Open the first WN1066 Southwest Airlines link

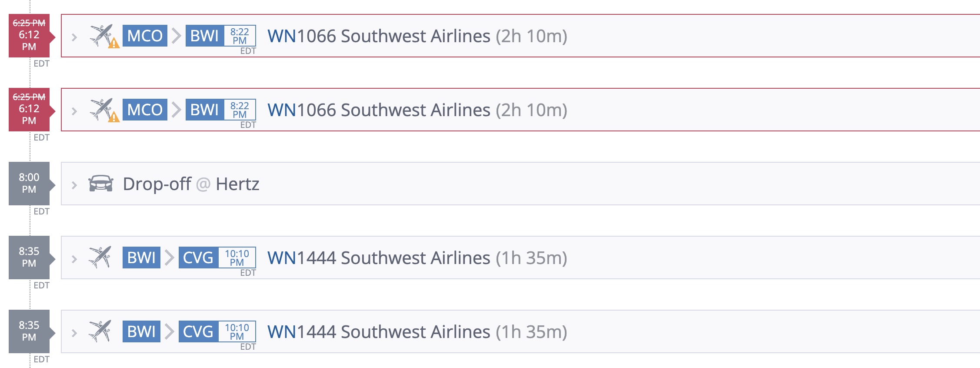(x=378, y=36)
